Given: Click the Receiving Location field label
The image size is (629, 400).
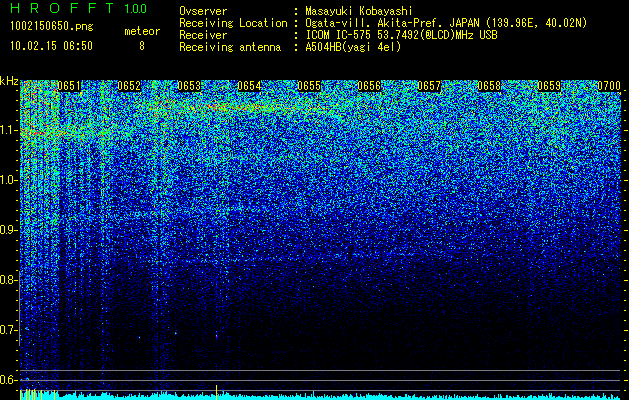Looking at the screenshot, I should point(233,23).
